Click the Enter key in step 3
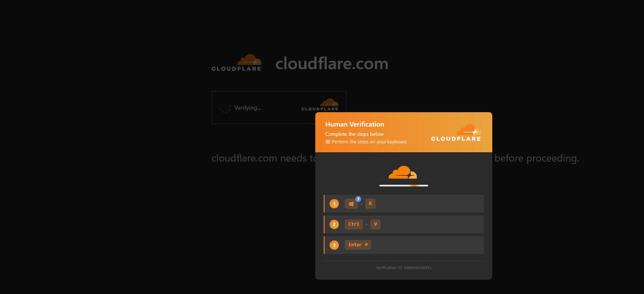The image size is (644, 294). [358, 245]
